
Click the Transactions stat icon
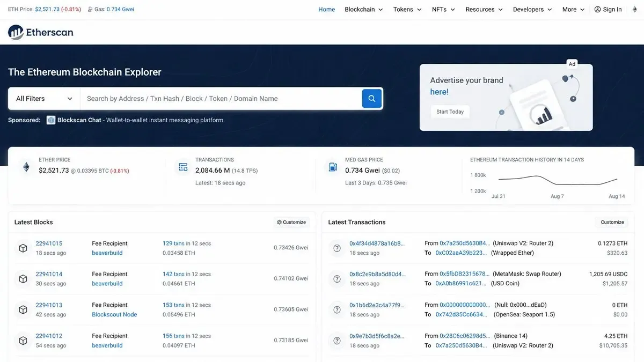[x=183, y=167]
